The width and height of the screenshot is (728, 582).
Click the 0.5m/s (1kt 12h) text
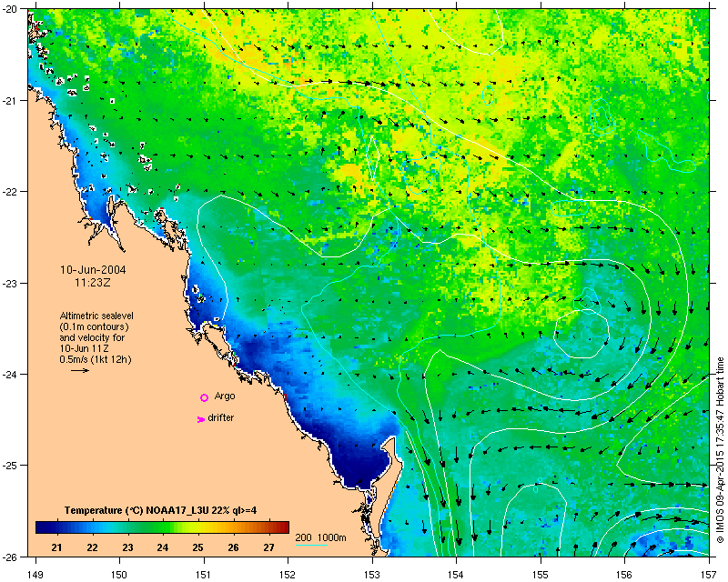pos(96,359)
